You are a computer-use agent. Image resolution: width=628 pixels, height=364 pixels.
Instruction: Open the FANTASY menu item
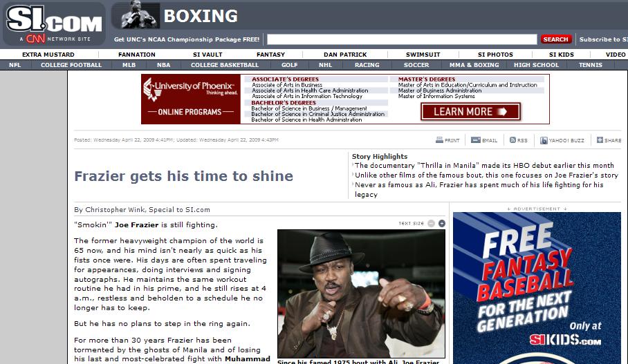(x=270, y=55)
